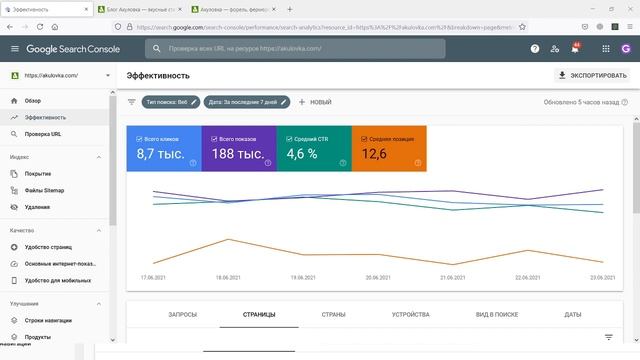Show info tooltip on total impressions card
The image size is (640, 360).
(268, 163)
